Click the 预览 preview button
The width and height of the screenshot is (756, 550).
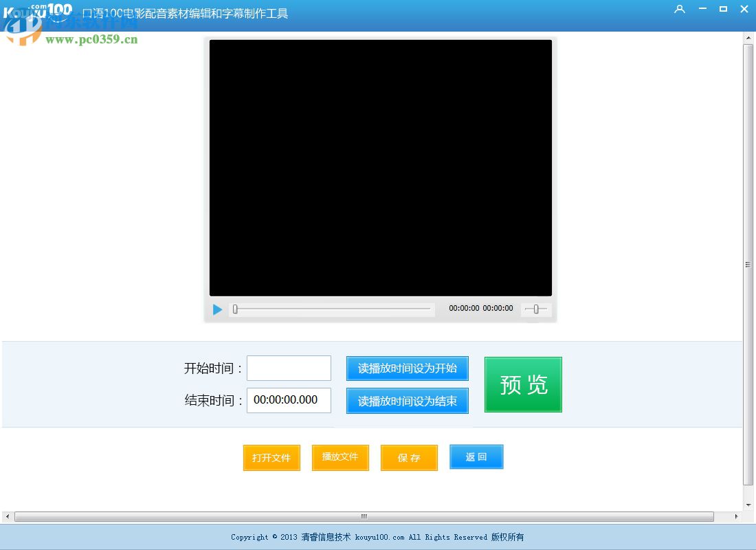click(x=523, y=384)
